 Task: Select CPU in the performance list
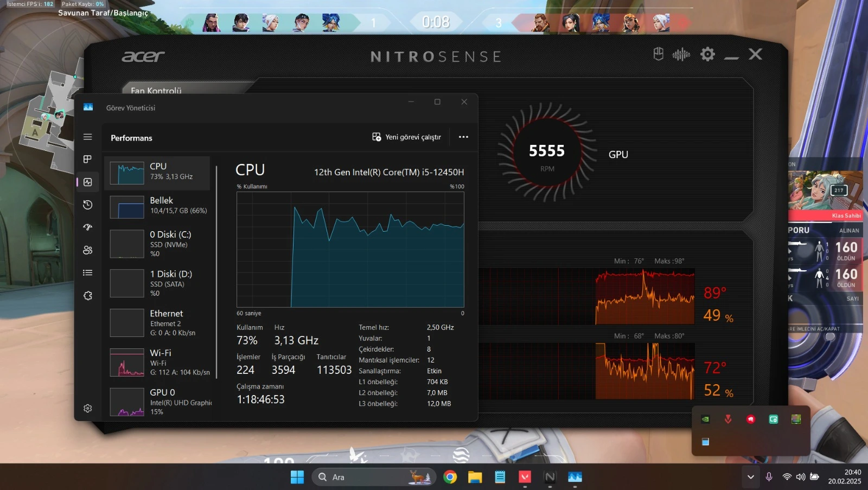157,173
